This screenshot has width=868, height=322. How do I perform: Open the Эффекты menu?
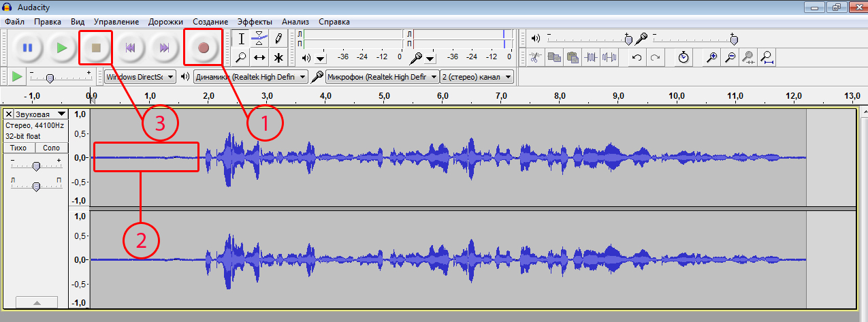[x=255, y=22]
